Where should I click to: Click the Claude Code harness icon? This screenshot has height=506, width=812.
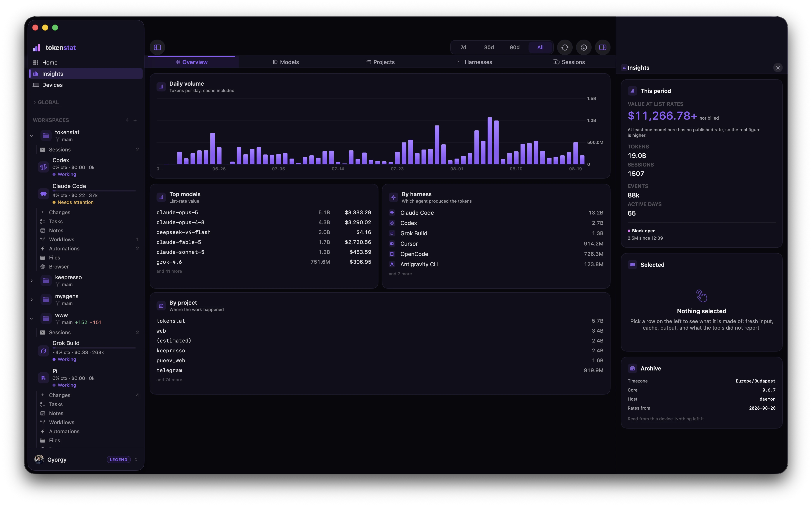(392, 213)
